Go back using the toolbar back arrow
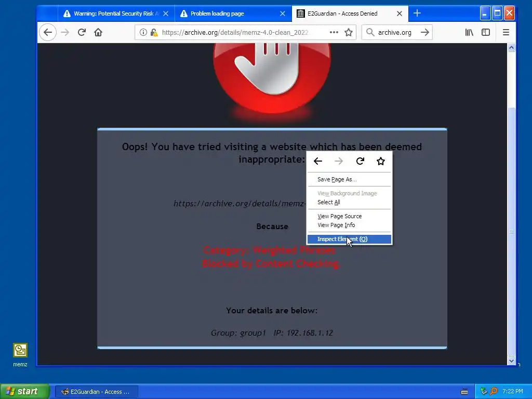 47,33
